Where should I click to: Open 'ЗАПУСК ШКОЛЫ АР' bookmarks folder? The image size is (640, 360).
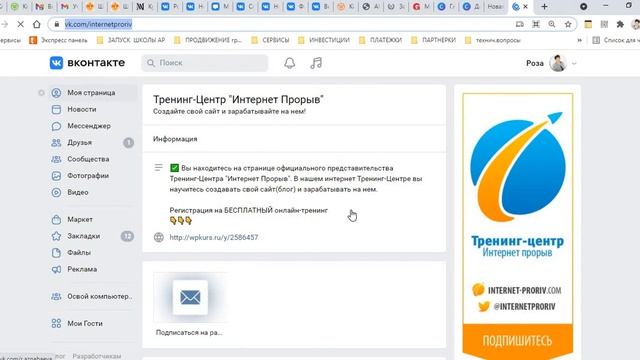131,40
